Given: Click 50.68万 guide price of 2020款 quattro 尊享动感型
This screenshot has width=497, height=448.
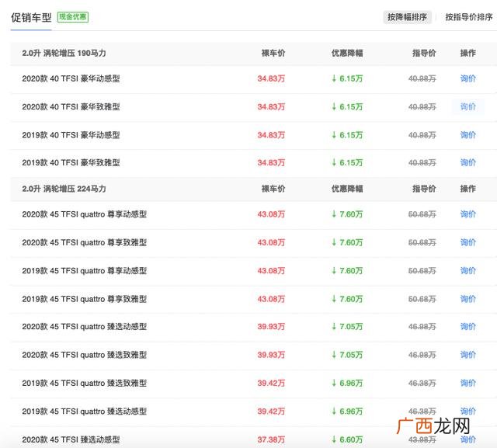Looking at the screenshot, I should (x=422, y=214).
